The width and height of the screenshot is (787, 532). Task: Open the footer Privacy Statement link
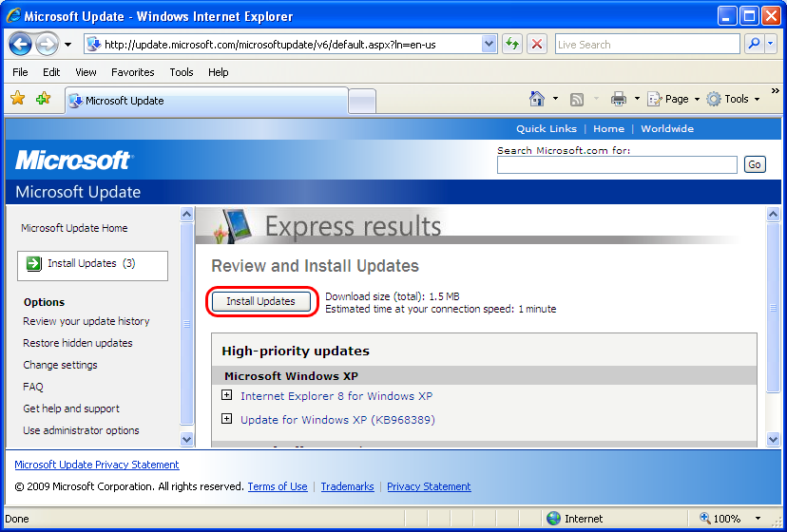pos(429,486)
